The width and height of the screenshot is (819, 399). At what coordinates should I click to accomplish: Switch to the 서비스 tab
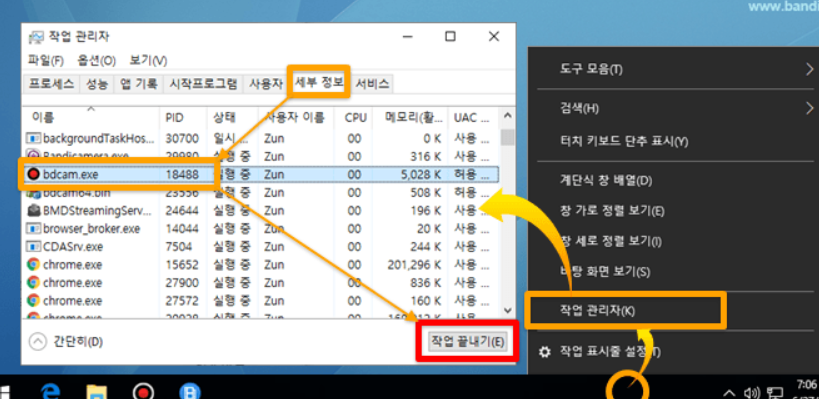(x=372, y=84)
